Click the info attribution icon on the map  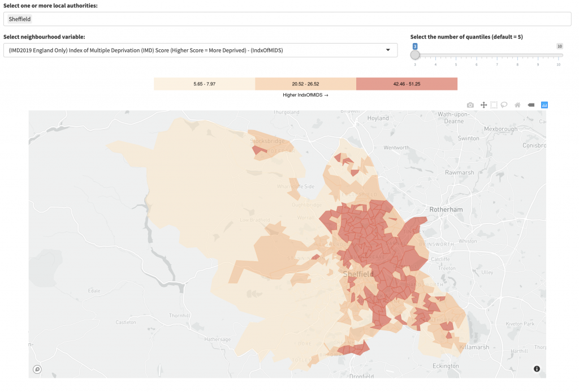(x=536, y=369)
